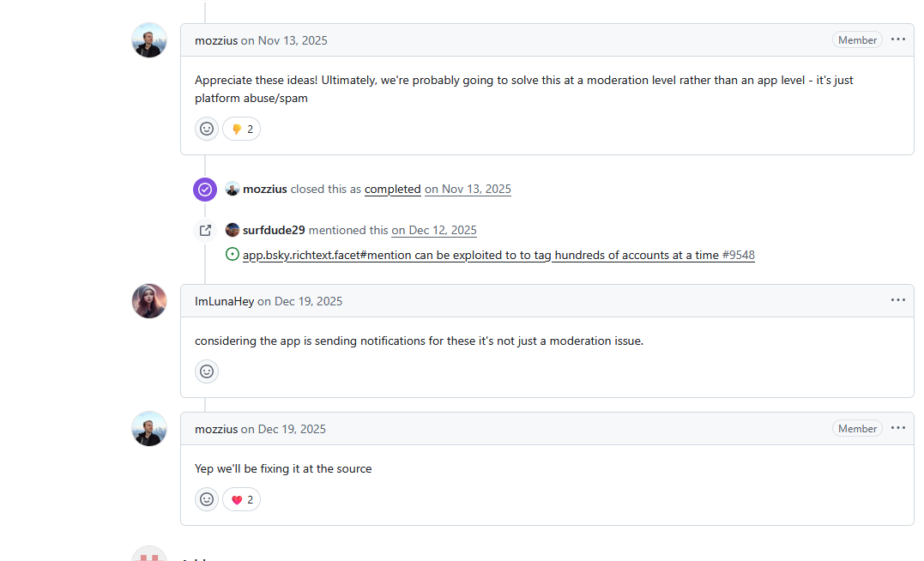Viewport: 924px width, 561px height.
Task: Open options menu on Dec 19 mozzius comment
Action: tap(897, 428)
